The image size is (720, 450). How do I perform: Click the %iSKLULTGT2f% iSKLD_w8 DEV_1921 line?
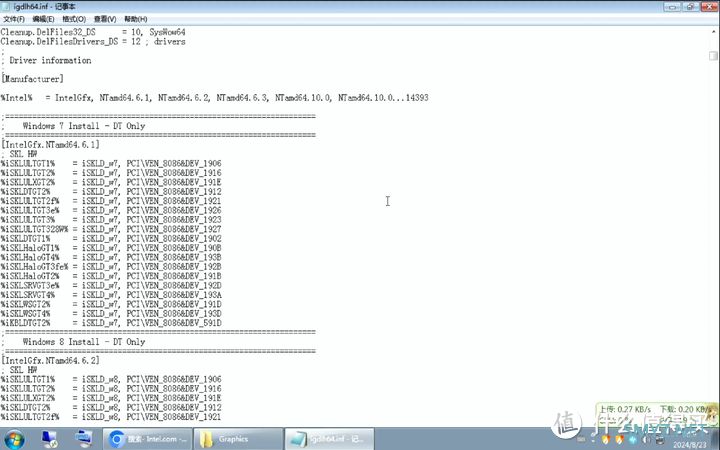coord(111,417)
